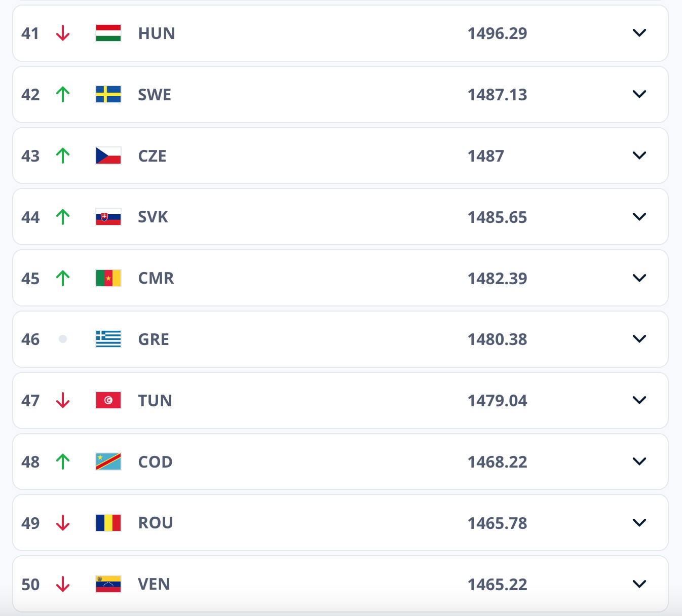Viewport: 682px width, 616px height.
Task: Click the TUN team name
Action: pos(155,401)
